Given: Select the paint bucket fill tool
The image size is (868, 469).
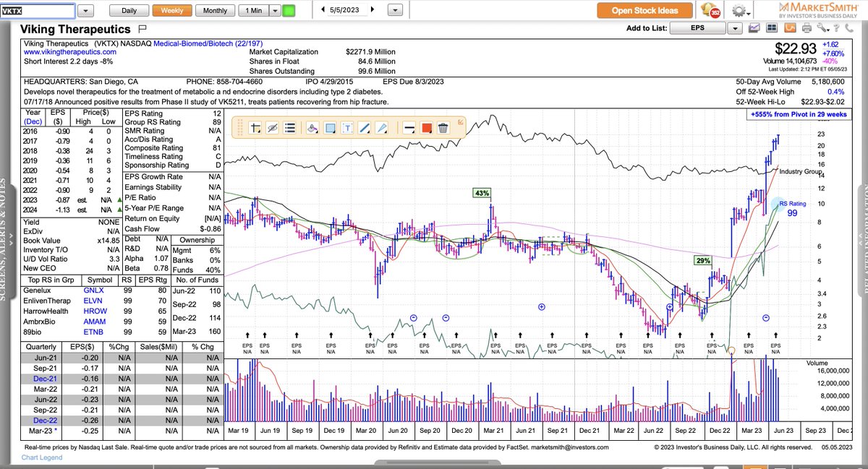Looking at the screenshot, I should (312, 128).
